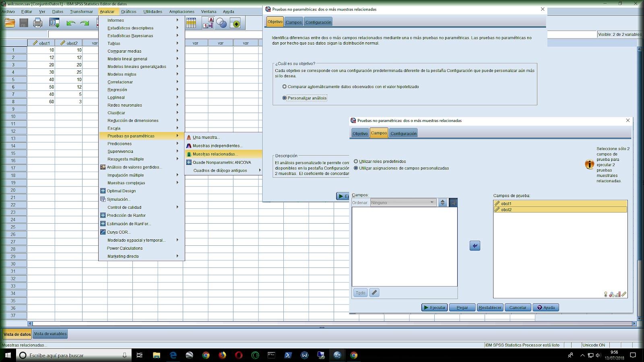
Task: Select the Curva COR menu entry
Action: (142, 232)
